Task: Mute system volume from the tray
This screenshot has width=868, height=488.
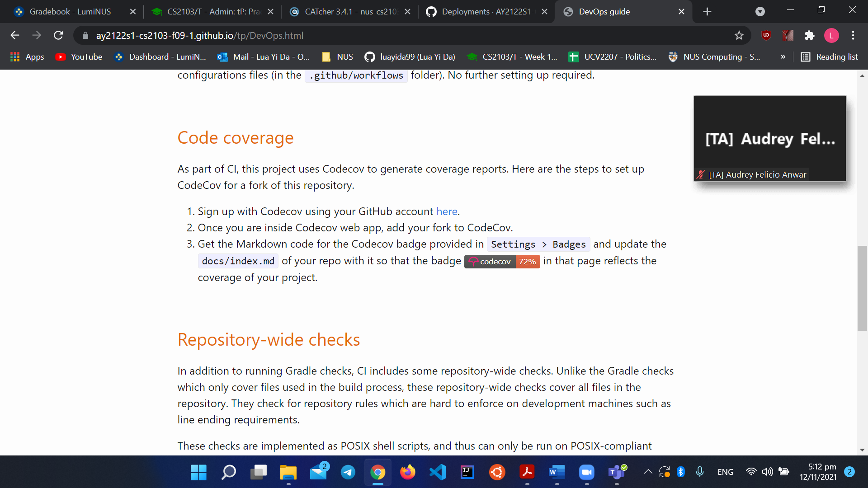Action: click(768, 472)
